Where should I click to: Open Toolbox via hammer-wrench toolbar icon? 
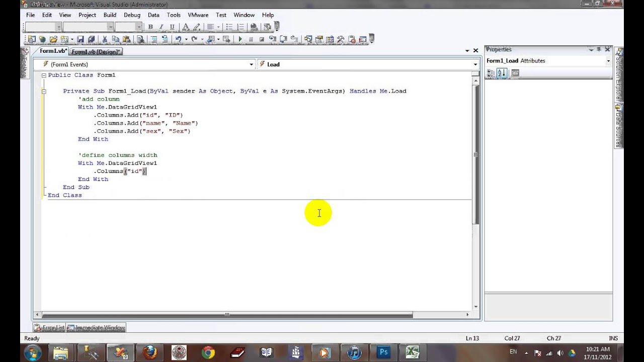point(341,39)
